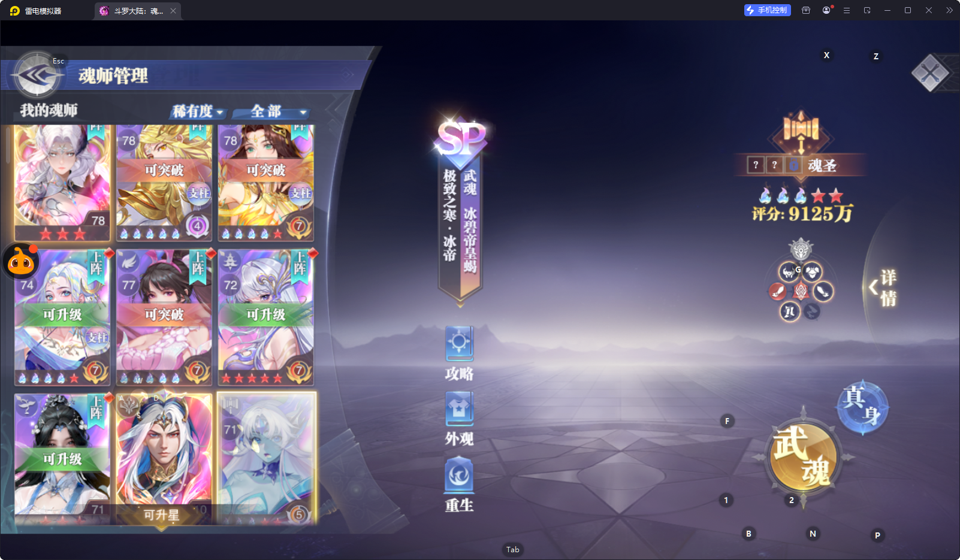Click the 极致之寒·冰帝 vertical name text
Image resolution: width=960 pixels, height=560 pixels.
449,216
